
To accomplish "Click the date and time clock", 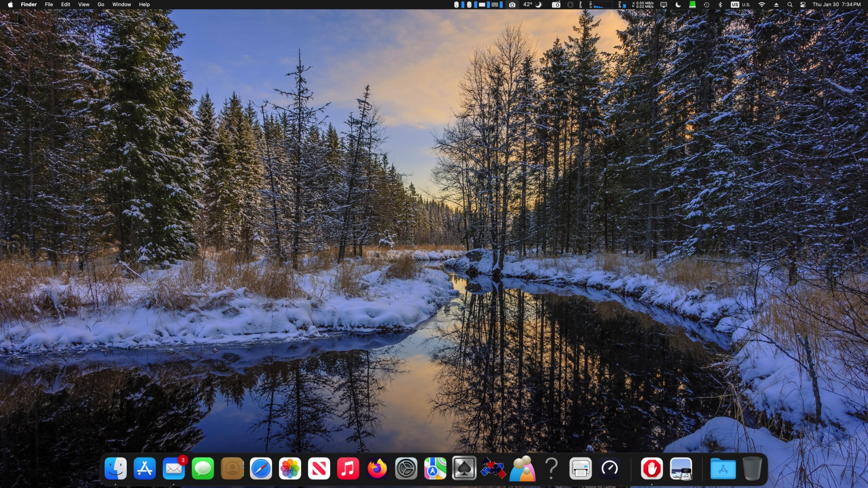I will (x=836, y=4).
